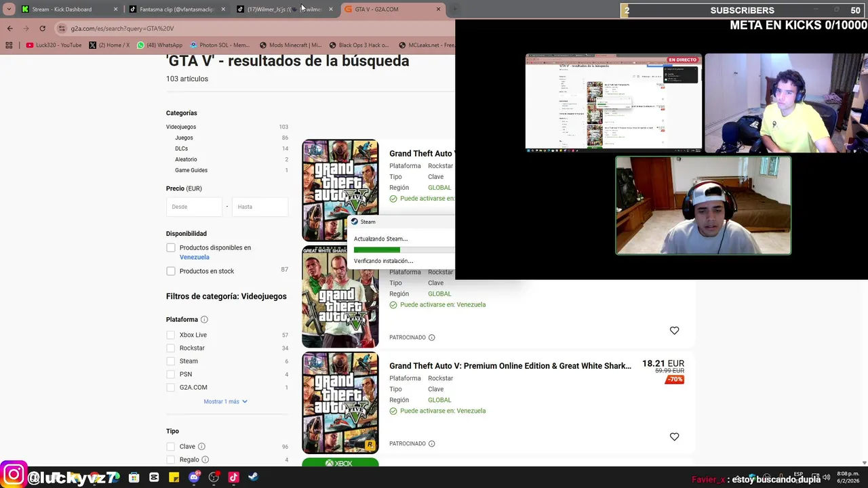The width and height of the screenshot is (868, 488).
Task: Filter by Aleatorio subcategory
Action: click(186, 159)
